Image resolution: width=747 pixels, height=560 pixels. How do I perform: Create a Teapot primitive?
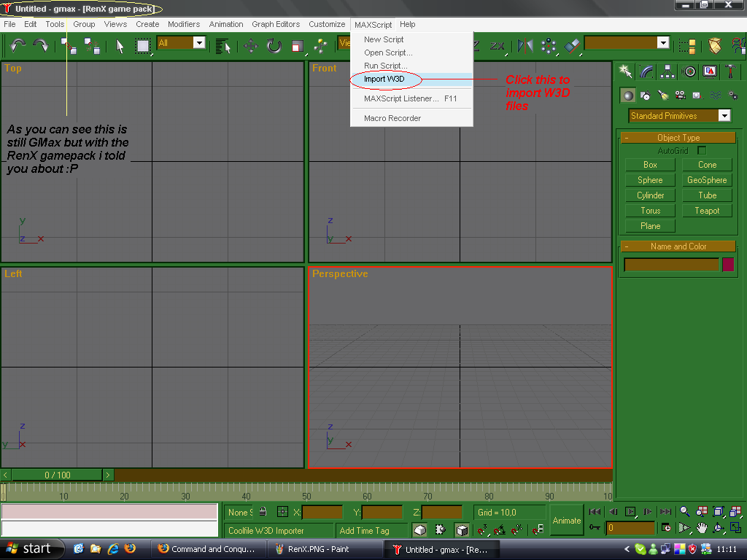tap(707, 211)
